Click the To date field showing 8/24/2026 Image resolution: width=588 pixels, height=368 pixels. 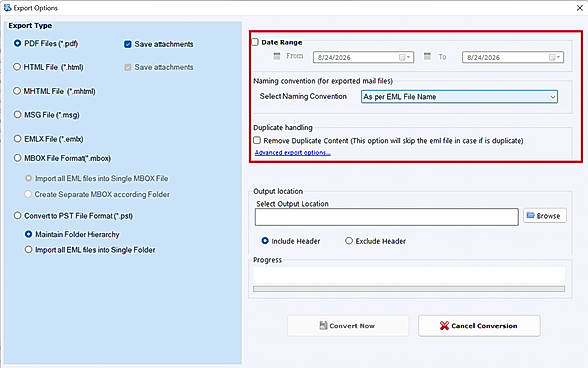pos(513,57)
